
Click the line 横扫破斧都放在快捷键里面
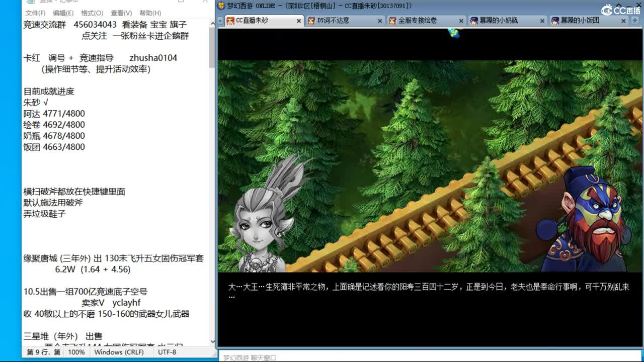coord(74,192)
